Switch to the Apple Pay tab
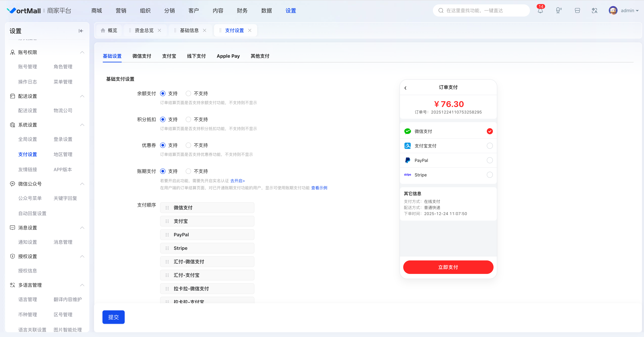The image size is (644, 337). point(228,56)
